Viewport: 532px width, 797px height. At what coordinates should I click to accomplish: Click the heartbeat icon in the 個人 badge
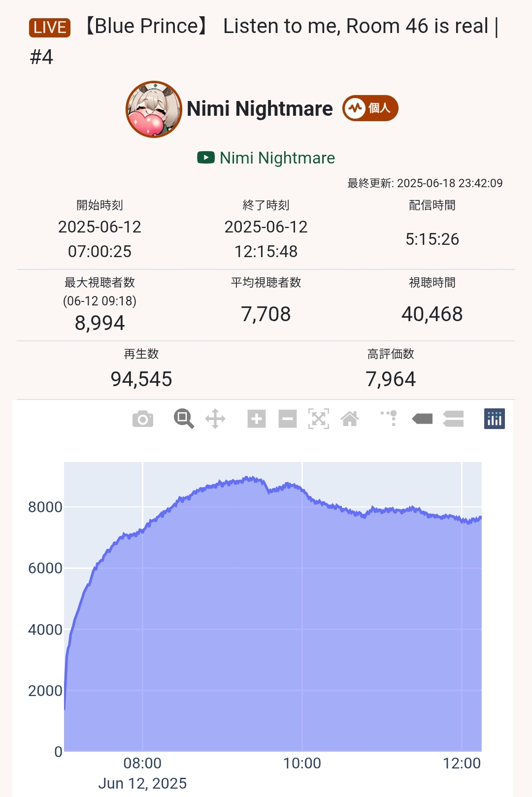355,108
